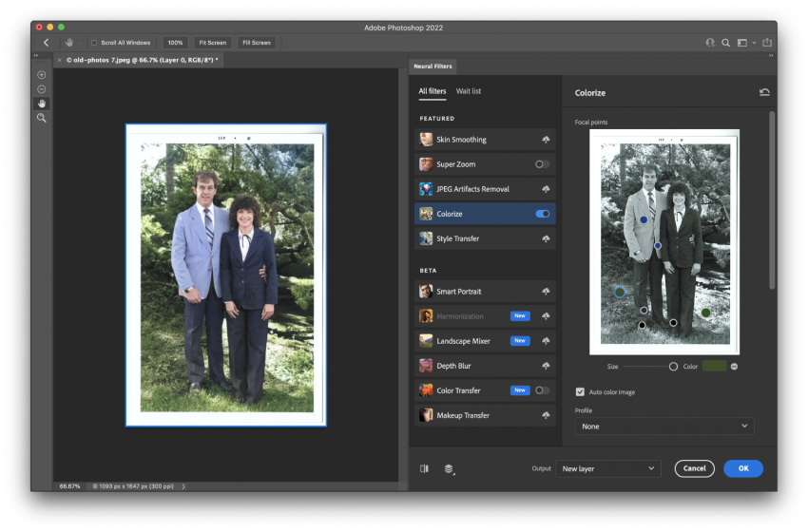Click the OK button

coord(743,468)
